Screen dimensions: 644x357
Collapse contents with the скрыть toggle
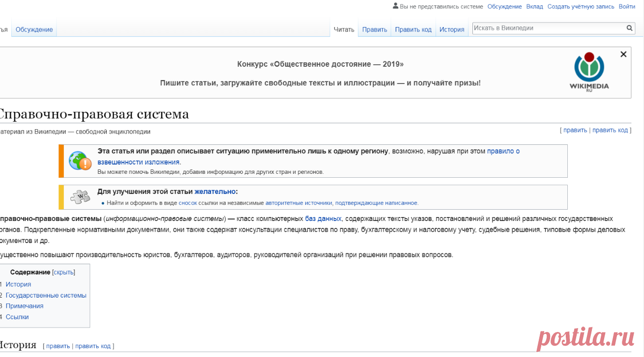click(x=63, y=272)
